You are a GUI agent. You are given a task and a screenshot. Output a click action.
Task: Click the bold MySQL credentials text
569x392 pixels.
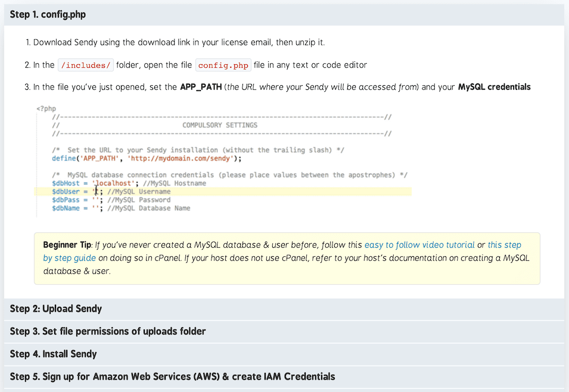pos(495,87)
